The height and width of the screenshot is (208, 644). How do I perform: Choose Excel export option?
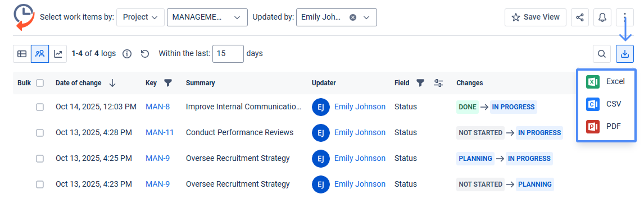click(x=606, y=82)
